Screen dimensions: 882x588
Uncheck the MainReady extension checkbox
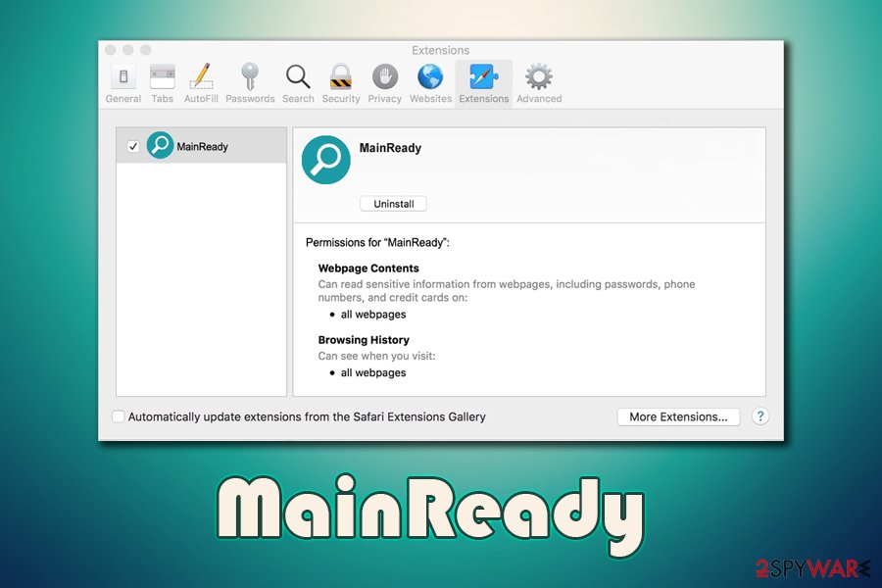[x=133, y=146]
